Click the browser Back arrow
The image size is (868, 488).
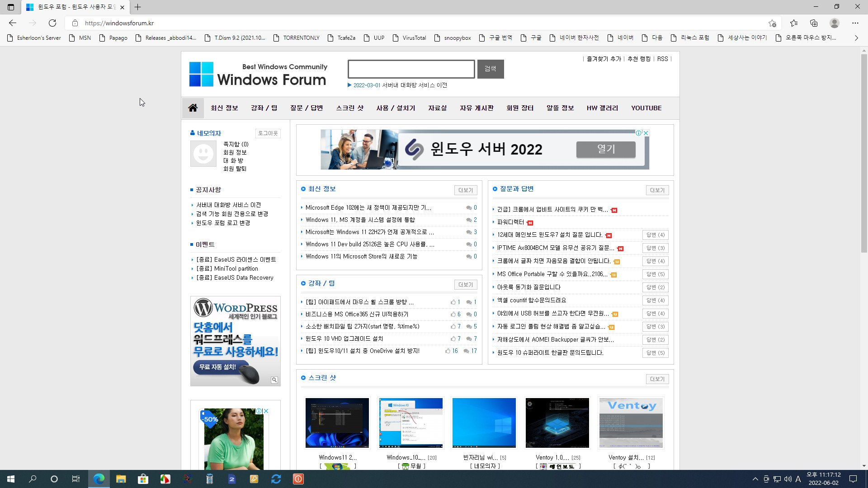13,23
